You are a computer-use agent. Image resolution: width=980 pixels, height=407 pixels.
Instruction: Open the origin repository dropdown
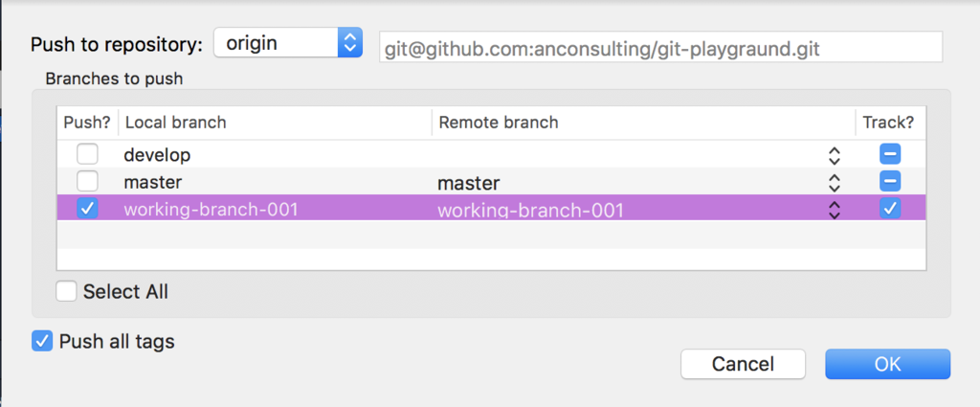[x=288, y=43]
